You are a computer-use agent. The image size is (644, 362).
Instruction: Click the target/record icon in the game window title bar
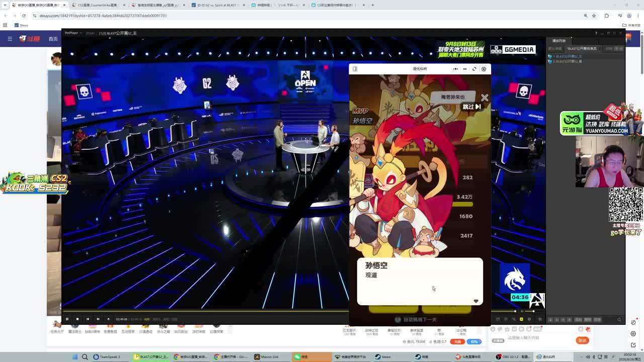tap(484, 69)
